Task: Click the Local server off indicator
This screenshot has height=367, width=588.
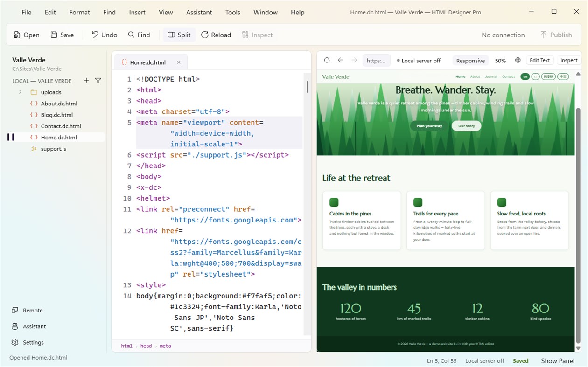Action: [419, 61]
